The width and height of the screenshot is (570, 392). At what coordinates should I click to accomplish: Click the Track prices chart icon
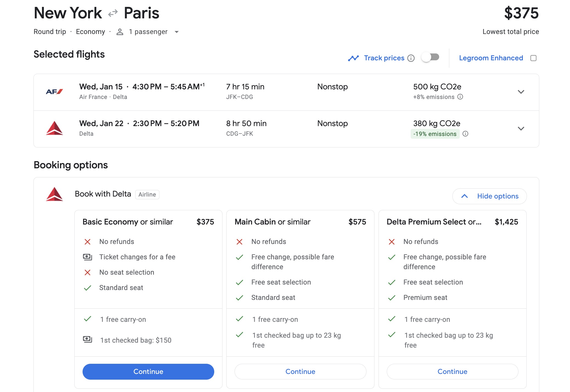pyautogui.click(x=353, y=58)
